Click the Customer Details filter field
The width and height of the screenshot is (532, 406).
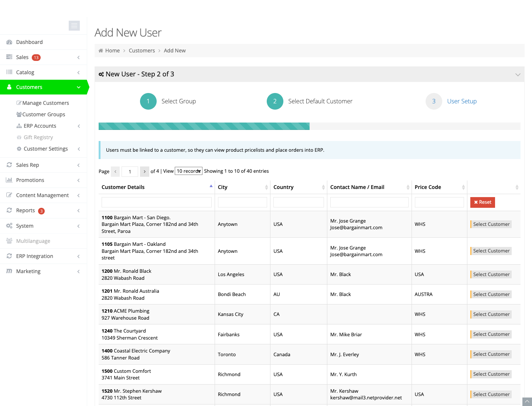(157, 202)
